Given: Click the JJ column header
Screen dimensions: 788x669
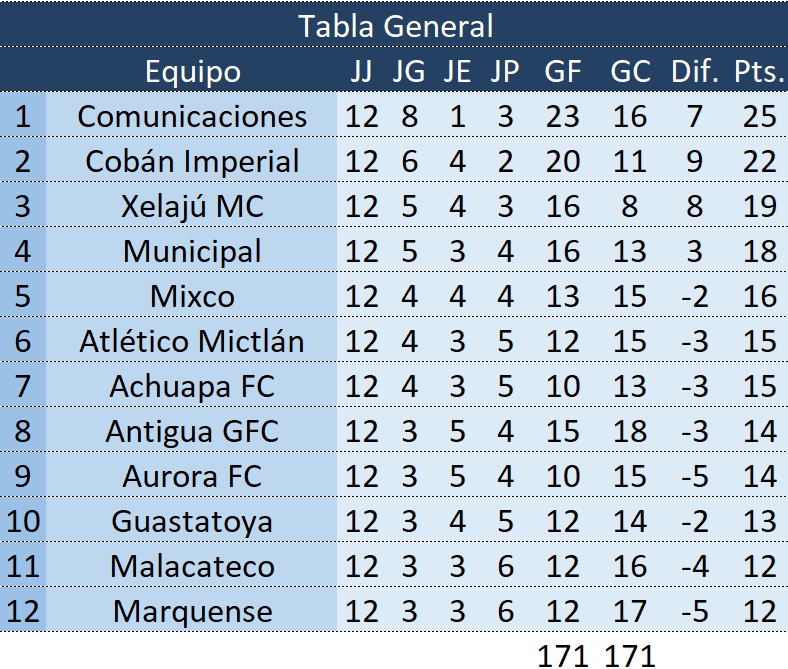Looking at the screenshot, I should tap(361, 72).
